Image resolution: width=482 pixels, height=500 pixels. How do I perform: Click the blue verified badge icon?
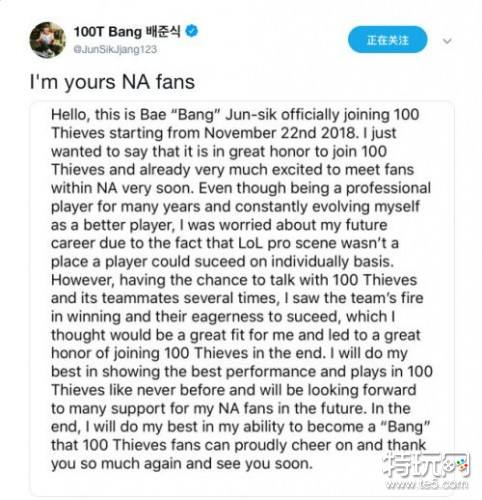coord(192,31)
